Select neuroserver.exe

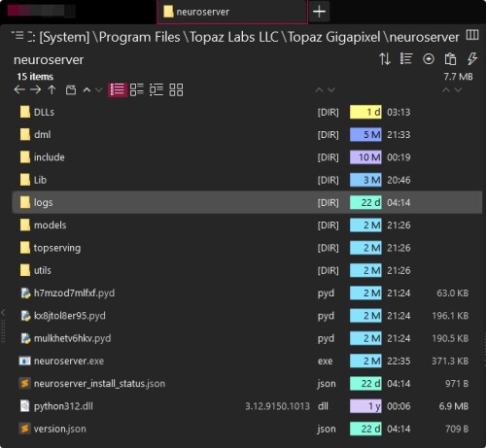[247, 361]
